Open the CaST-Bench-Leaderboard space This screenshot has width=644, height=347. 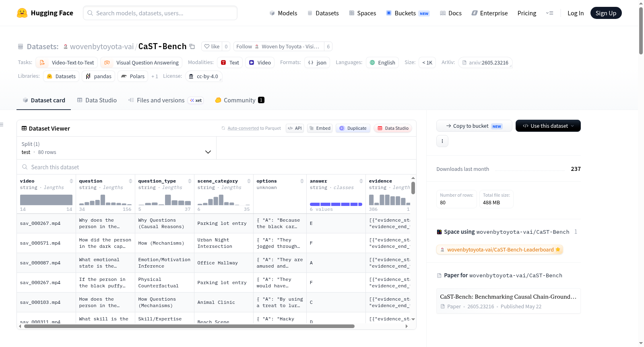coord(500,249)
